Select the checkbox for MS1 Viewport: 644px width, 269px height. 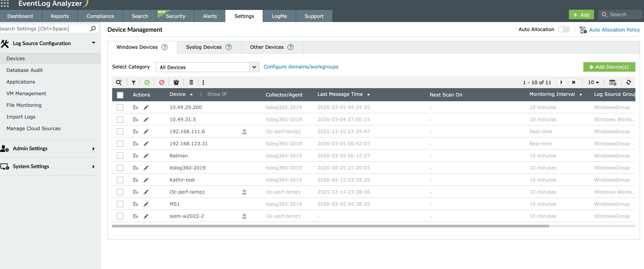[x=120, y=204]
